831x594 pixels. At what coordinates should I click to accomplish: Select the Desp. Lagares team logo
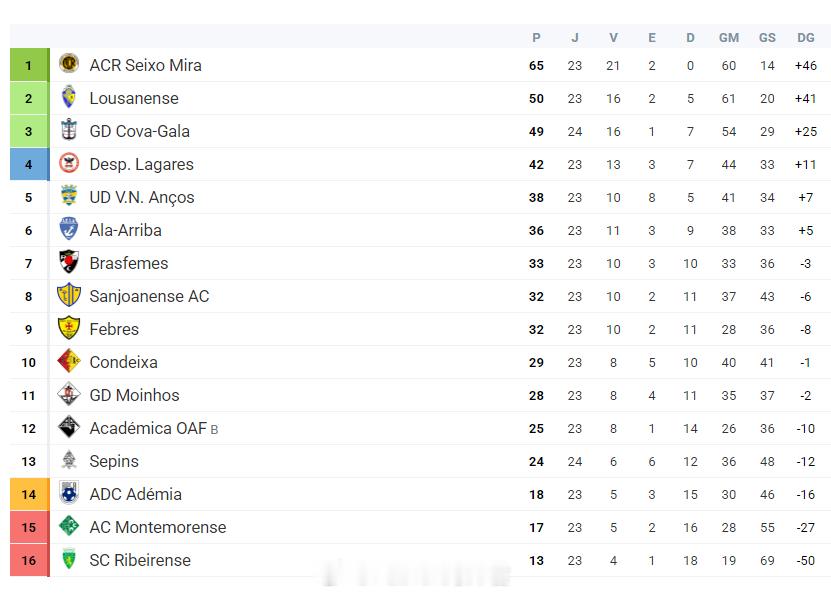tap(69, 163)
